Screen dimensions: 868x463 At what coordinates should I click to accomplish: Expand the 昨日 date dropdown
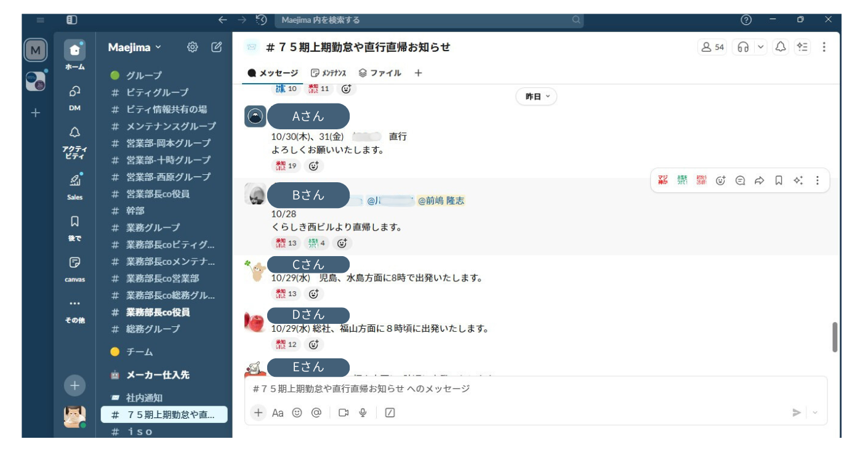click(536, 97)
